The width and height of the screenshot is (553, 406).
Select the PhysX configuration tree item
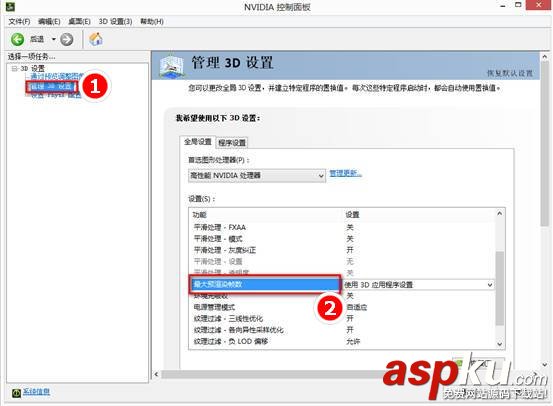pos(56,95)
